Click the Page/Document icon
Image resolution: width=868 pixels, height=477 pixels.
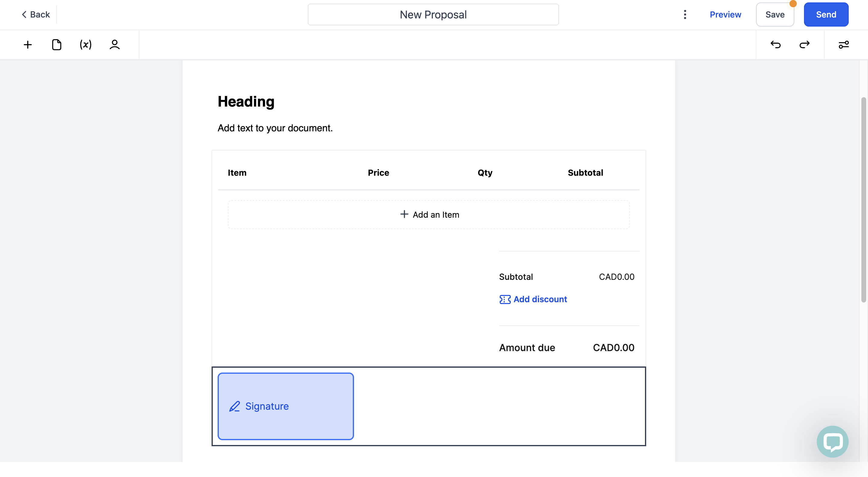(x=56, y=44)
